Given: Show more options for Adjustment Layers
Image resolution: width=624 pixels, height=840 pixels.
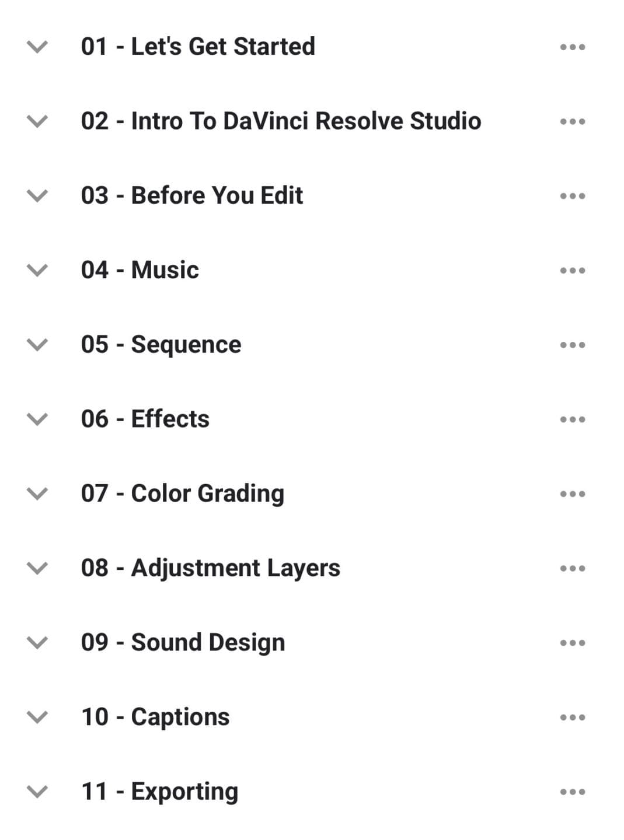Looking at the screenshot, I should [x=572, y=568].
